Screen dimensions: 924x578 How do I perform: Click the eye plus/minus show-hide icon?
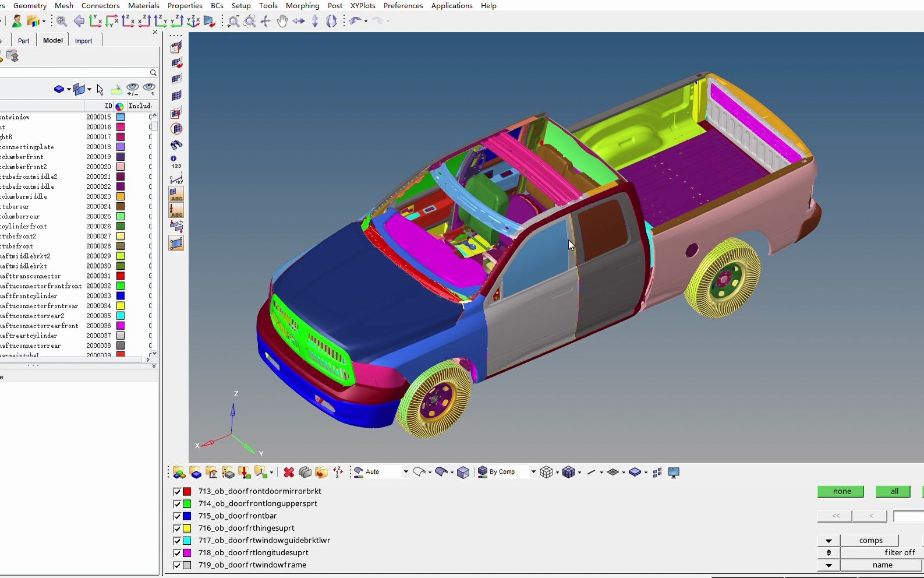point(133,89)
